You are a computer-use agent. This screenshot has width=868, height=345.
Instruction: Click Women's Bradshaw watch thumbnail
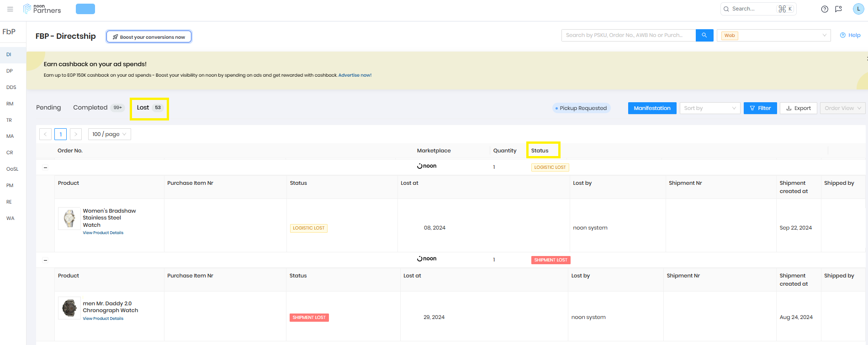[x=69, y=219]
